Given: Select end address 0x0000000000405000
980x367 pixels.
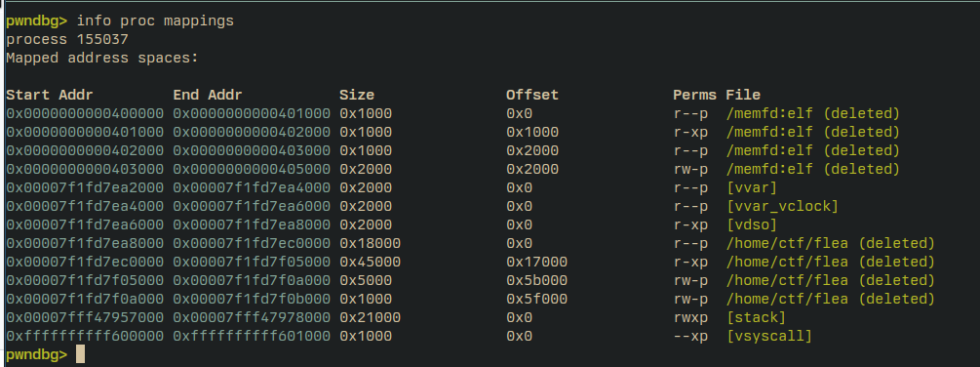Looking at the screenshot, I should 252,170.
